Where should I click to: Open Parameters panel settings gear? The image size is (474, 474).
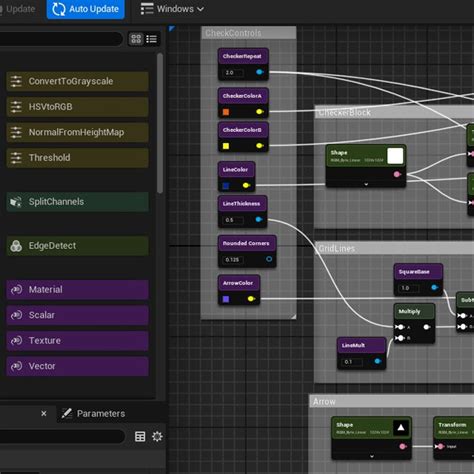[x=157, y=436]
